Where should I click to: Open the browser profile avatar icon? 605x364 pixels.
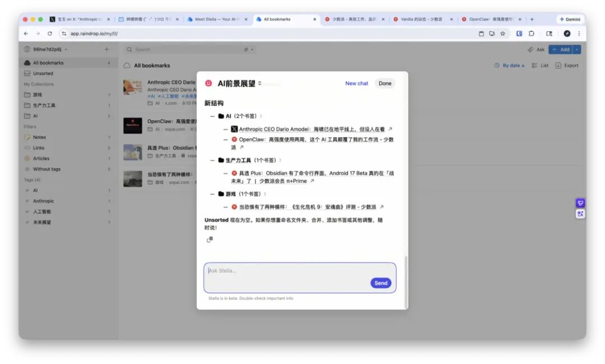point(567,34)
